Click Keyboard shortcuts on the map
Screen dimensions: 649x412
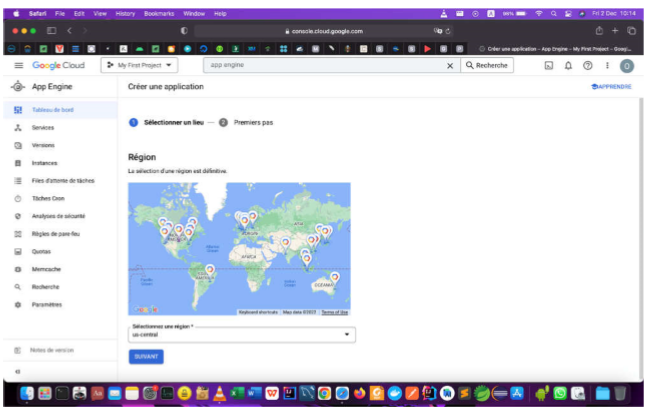258,312
